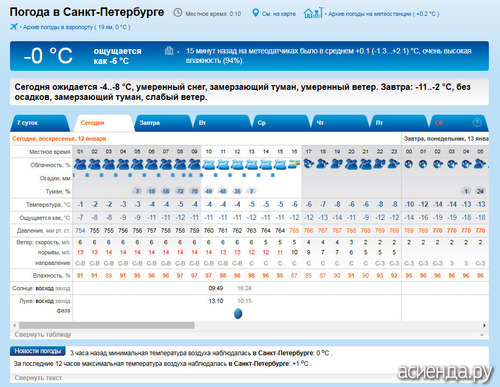Click the fog value 72

pos(180,191)
